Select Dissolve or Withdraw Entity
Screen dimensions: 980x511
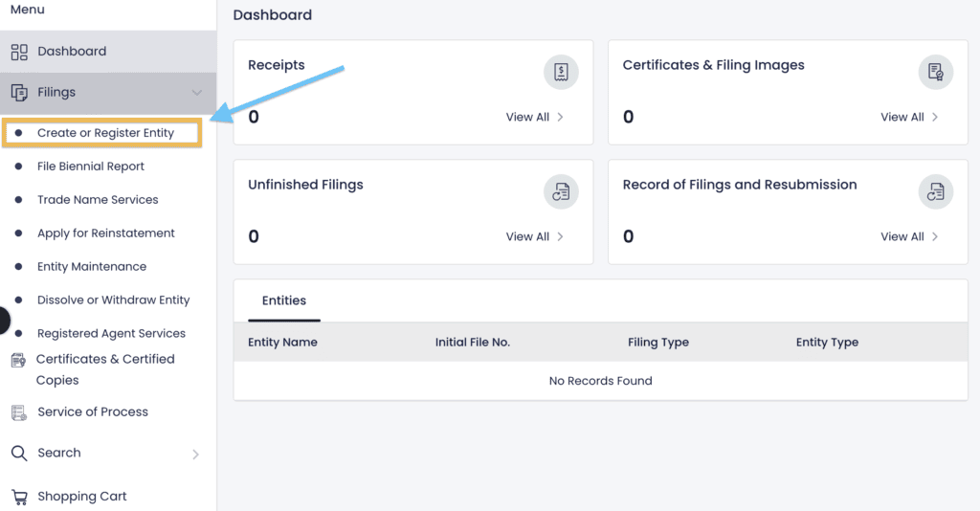coord(113,300)
